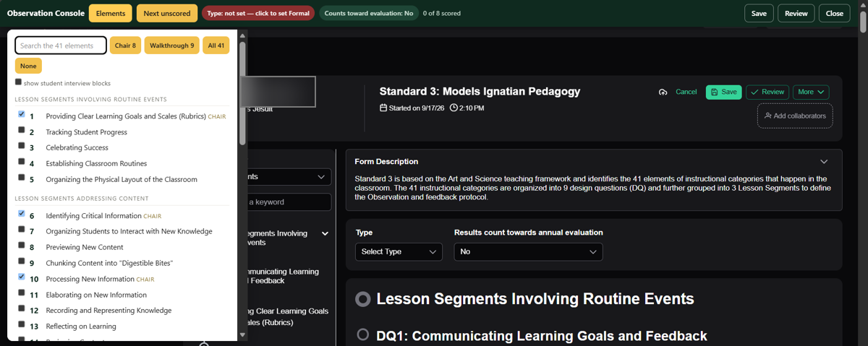The height and width of the screenshot is (346, 868).
Task: Open Results count dropdown showing No
Action: click(x=528, y=251)
